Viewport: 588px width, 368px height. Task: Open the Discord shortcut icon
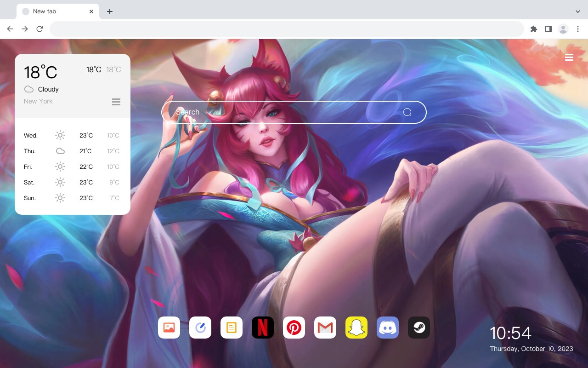(x=388, y=328)
